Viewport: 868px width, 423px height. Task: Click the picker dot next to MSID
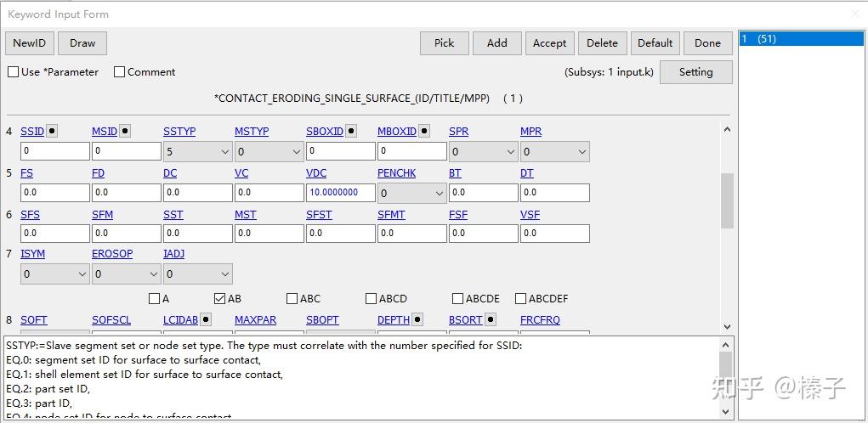coord(125,131)
